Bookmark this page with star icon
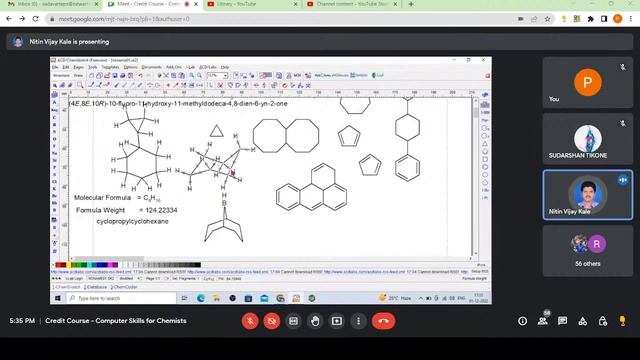The height and width of the screenshot is (360, 640). (547, 19)
